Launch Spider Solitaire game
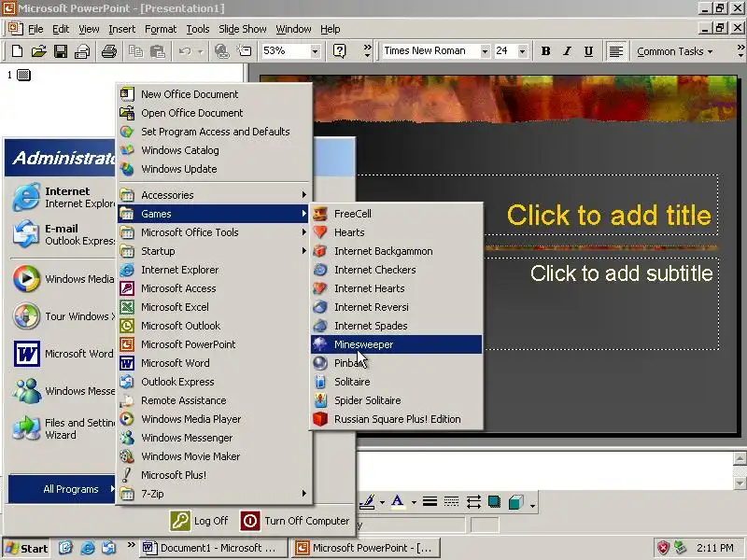The image size is (747, 560). pos(396,400)
